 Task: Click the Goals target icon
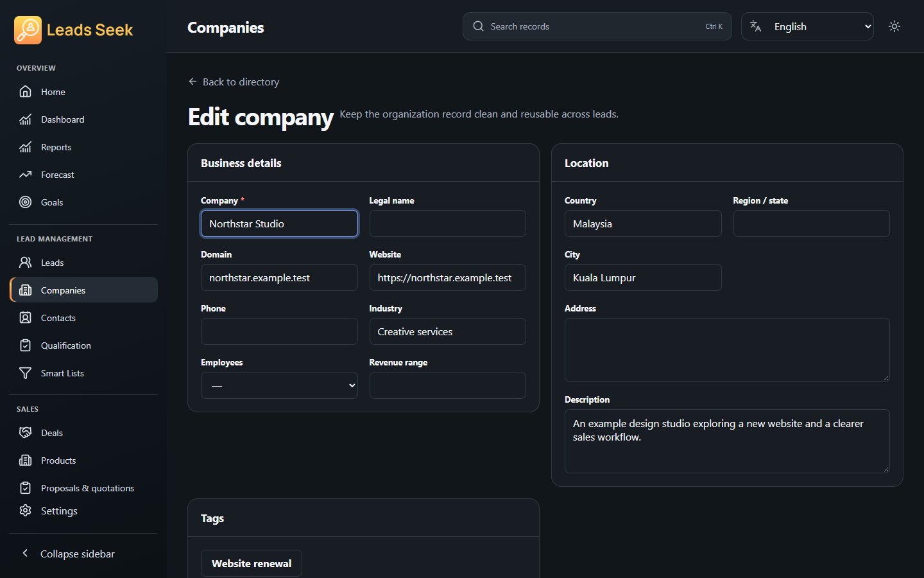[25, 202]
